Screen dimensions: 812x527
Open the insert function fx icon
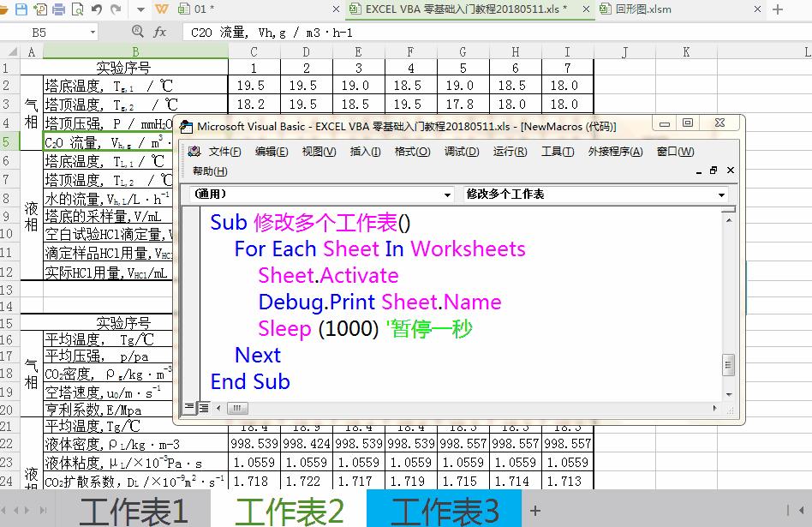[161, 31]
